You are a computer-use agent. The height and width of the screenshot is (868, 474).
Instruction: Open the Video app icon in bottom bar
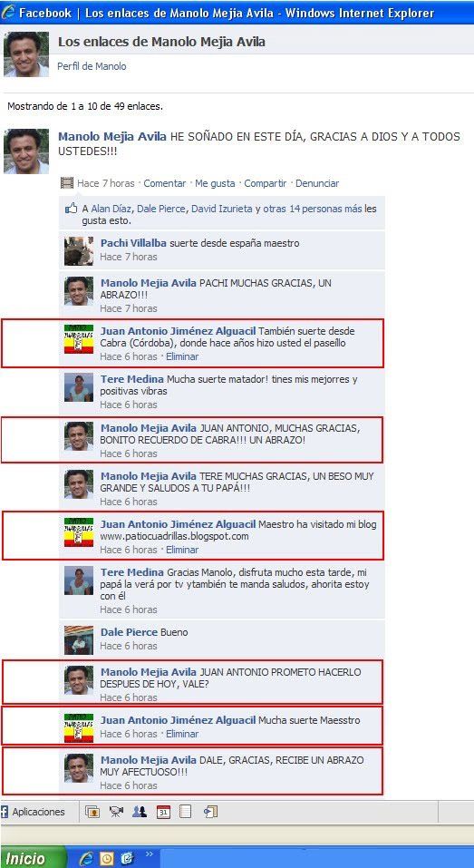116,812
